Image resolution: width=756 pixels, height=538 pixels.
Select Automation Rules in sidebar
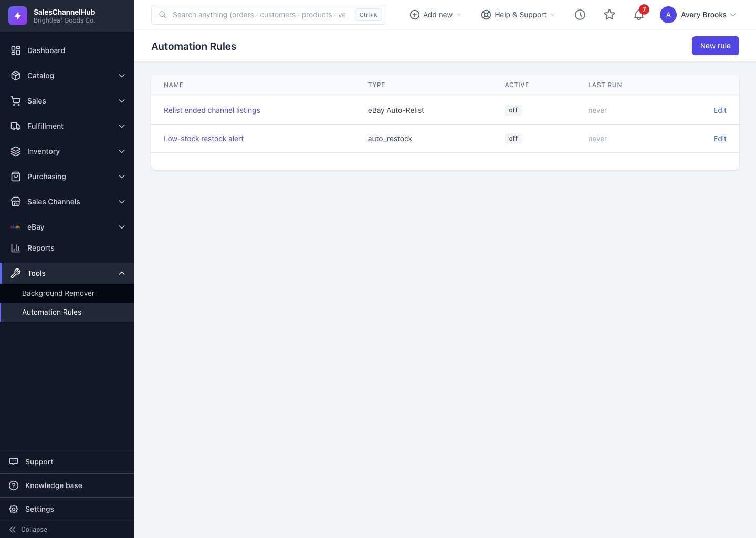pyautogui.click(x=67, y=312)
